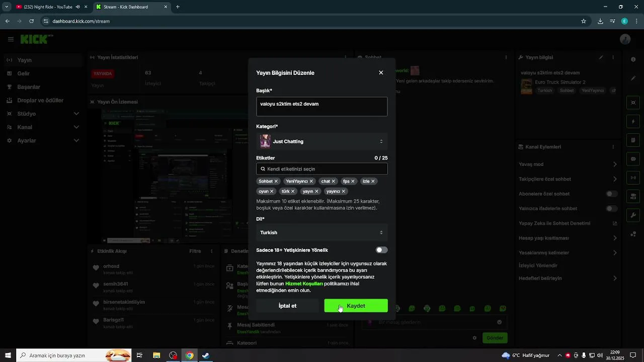The width and height of the screenshot is (644, 362).
Task: Open Yapay Zeka ile Sohbet Denetimi link icon
Action: tap(615, 223)
